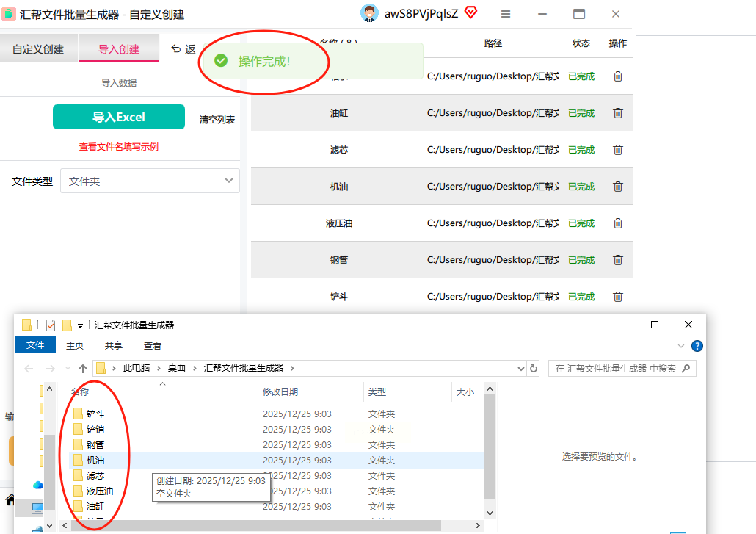Click the 已完成 status in the 钢管 row
756x534 pixels.
pyautogui.click(x=581, y=259)
